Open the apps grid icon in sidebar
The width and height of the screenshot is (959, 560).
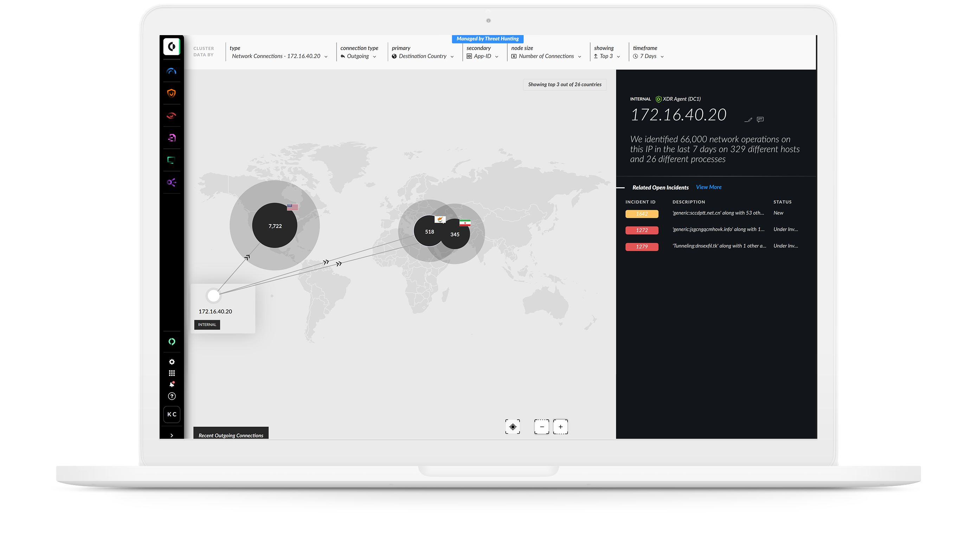172,373
